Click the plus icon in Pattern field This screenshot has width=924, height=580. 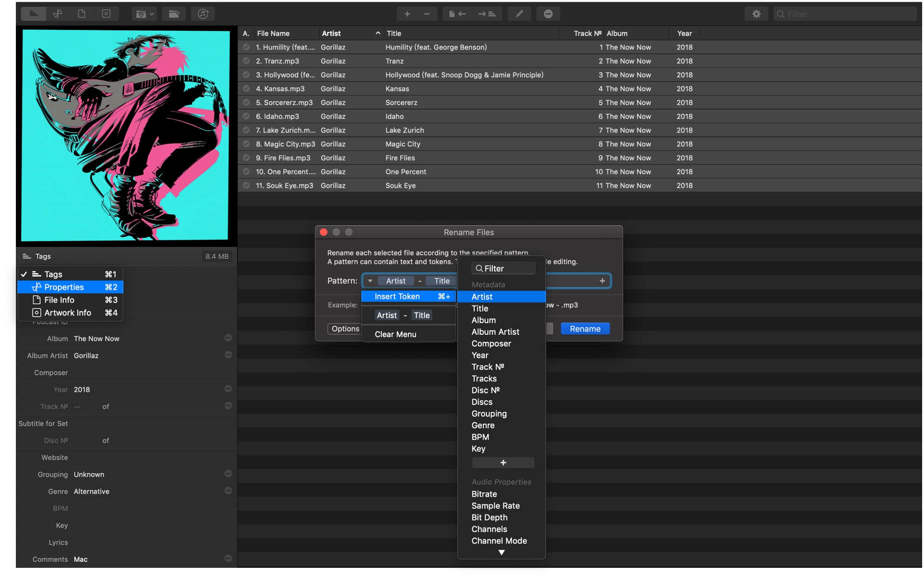tap(602, 281)
